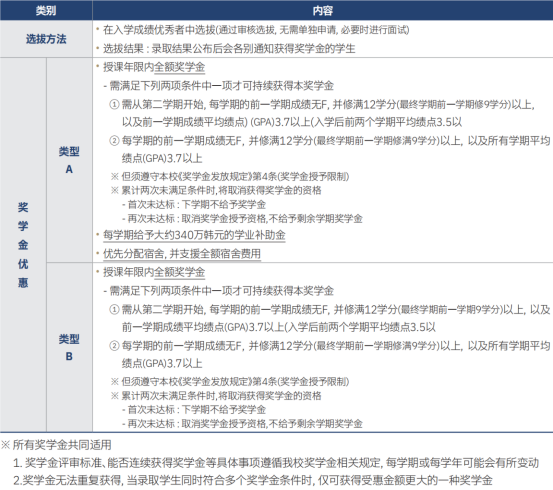Click '前一学期成绩平均绩点(GPA)3.7以上' line in 类型 B

coord(279,327)
